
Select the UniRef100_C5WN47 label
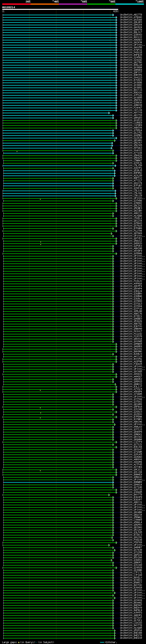131,161
